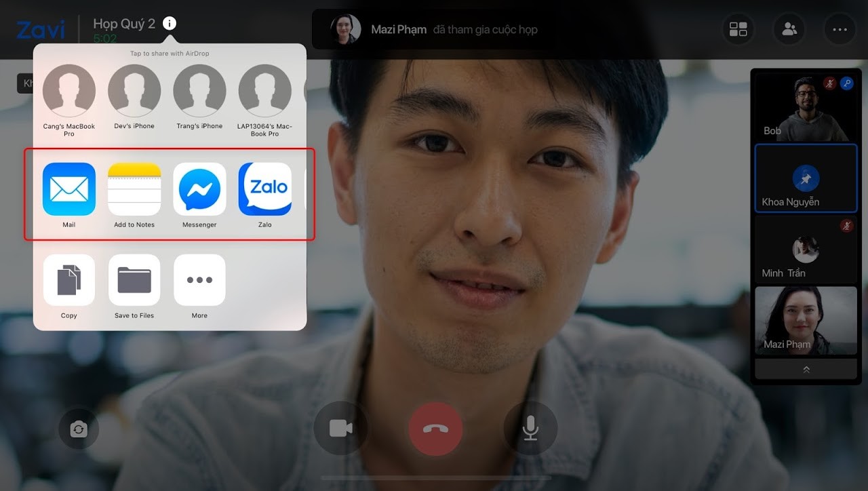The image size is (868, 491).
Task: Open the three-dot options menu
Action: [x=840, y=29]
